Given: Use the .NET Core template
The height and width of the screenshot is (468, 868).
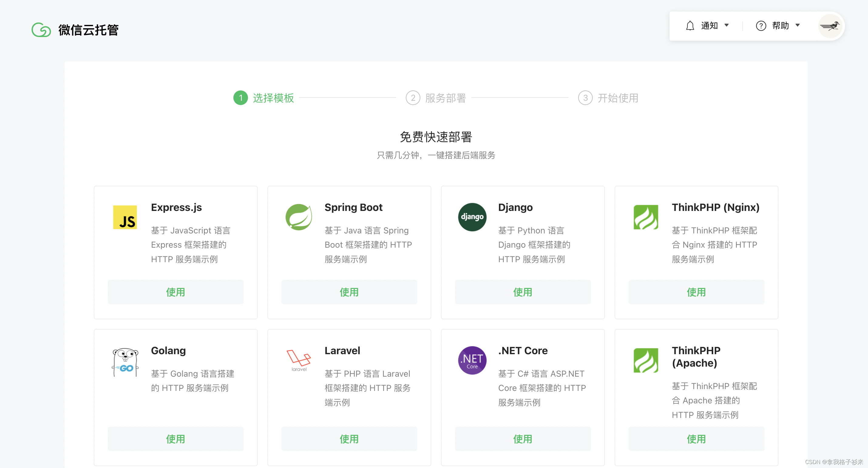Looking at the screenshot, I should tap(523, 439).
